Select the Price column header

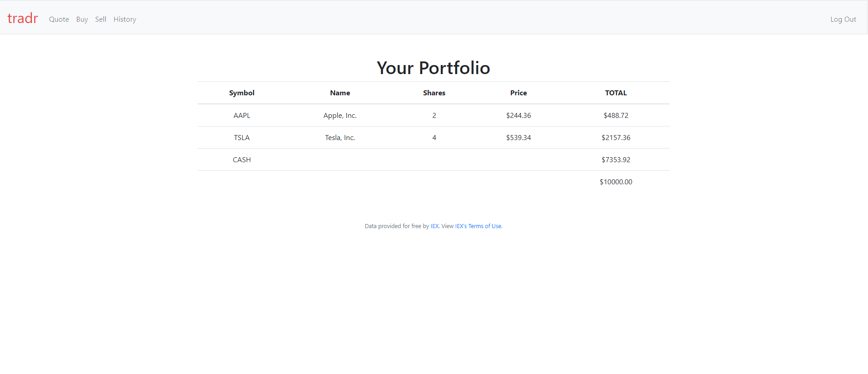[519, 93]
